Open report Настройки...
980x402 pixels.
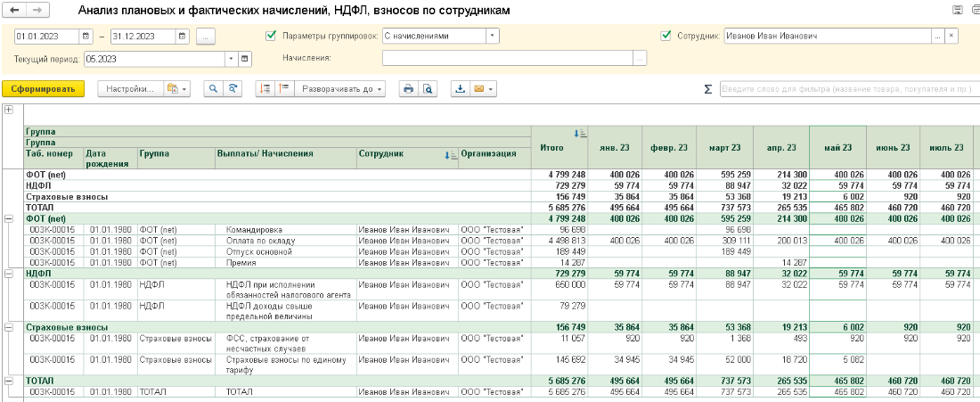pyautogui.click(x=130, y=89)
